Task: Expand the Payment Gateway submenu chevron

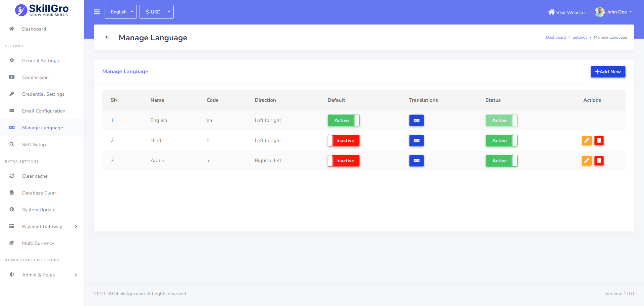Action: click(76, 226)
